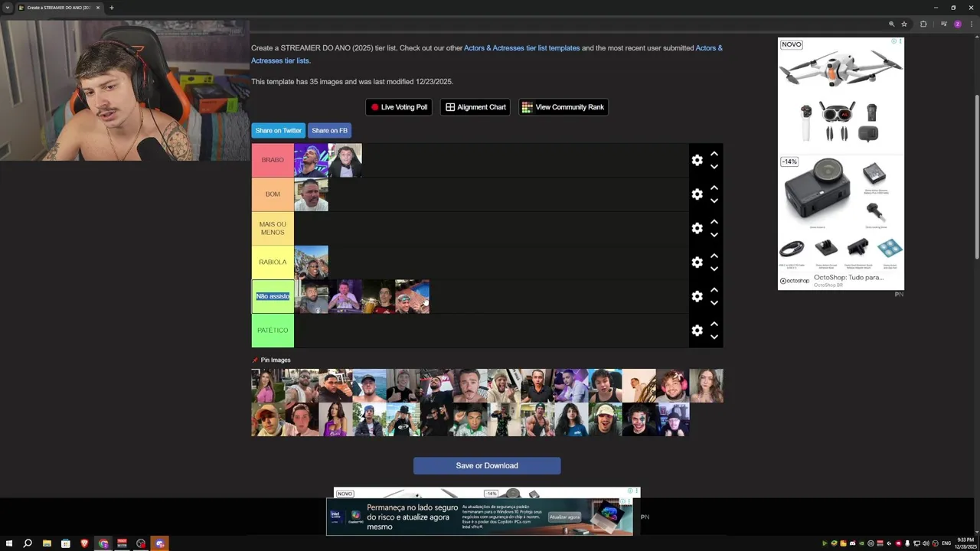
Task: Share tier list on Twitter
Action: click(x=278, y=130)
